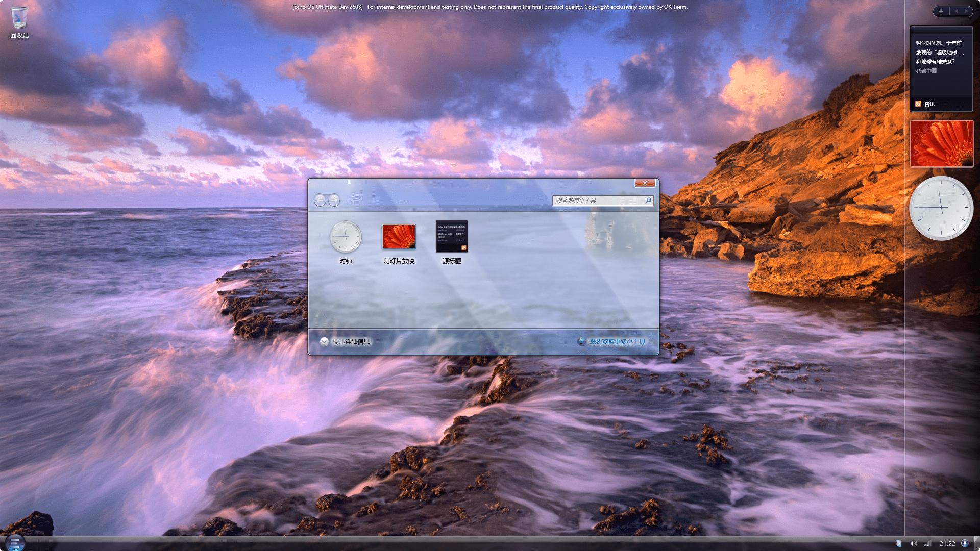Click sidebar next page arrow

pyautogui.click(x=966, y=11)
